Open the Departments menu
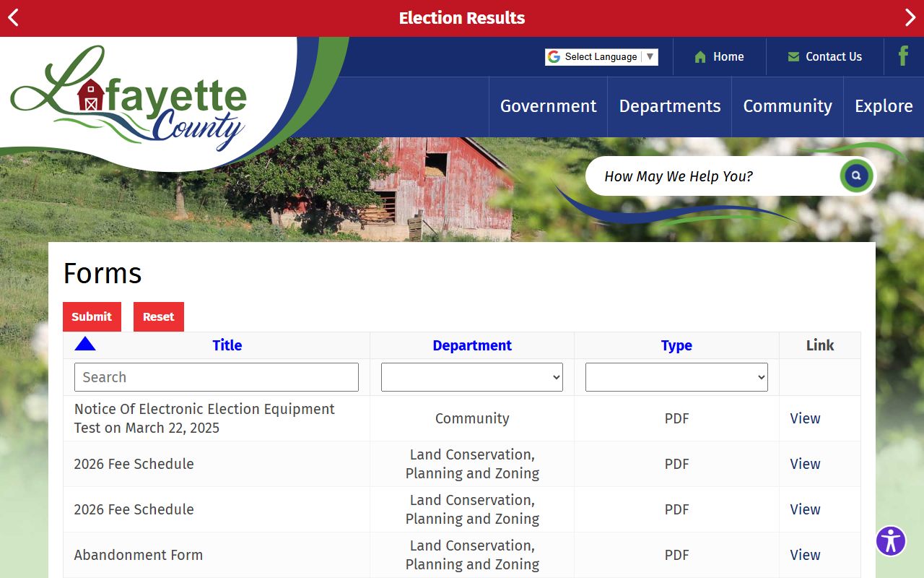The width and height of the screenshot is (924, 578). click(670, 106)
